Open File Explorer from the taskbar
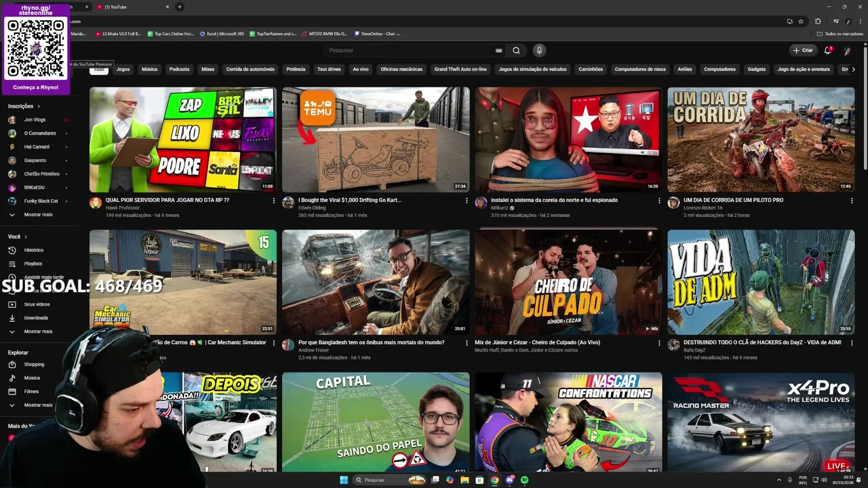 pos(465,480)
